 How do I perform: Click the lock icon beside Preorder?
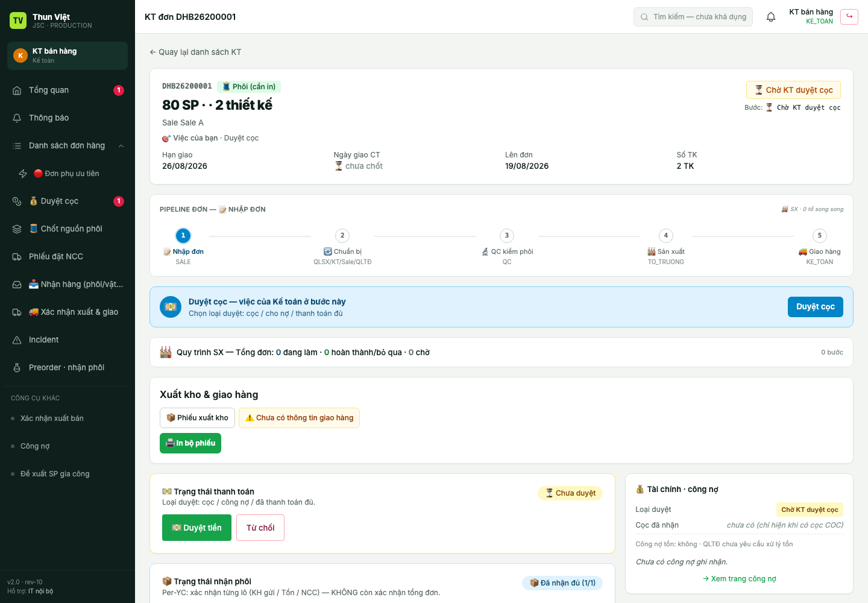coord(17,368)
